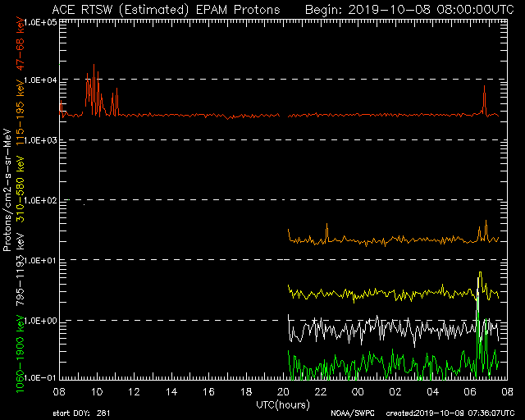Click the 00 hour tick label on x-axis

point(358,392)
